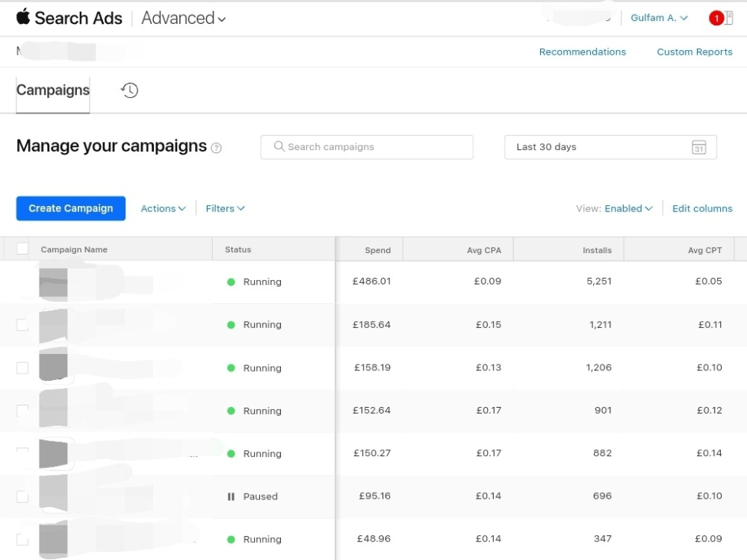Select checkbox for the £150.27 campaign
Viewport: 747px width, 560px height.
point(22,453)
